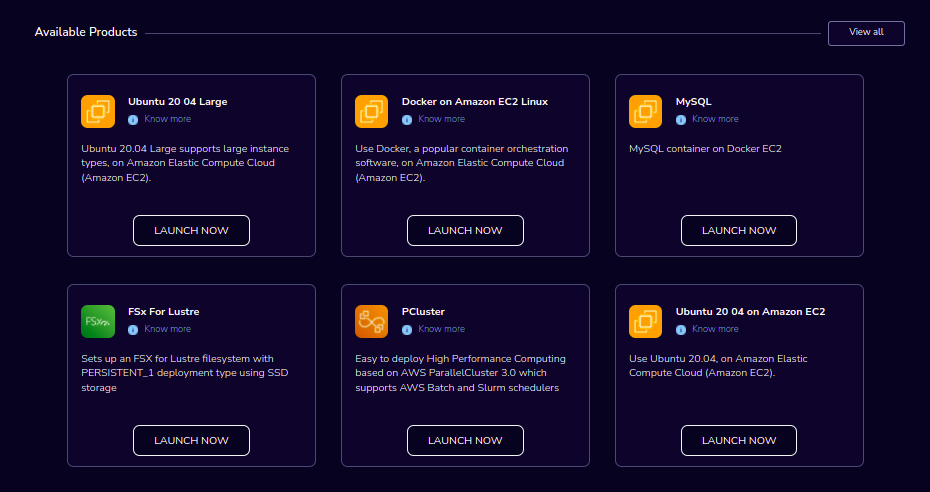The image size is (930, 492).
Task: Click the PCluster product icon
Action: (371, 321)
